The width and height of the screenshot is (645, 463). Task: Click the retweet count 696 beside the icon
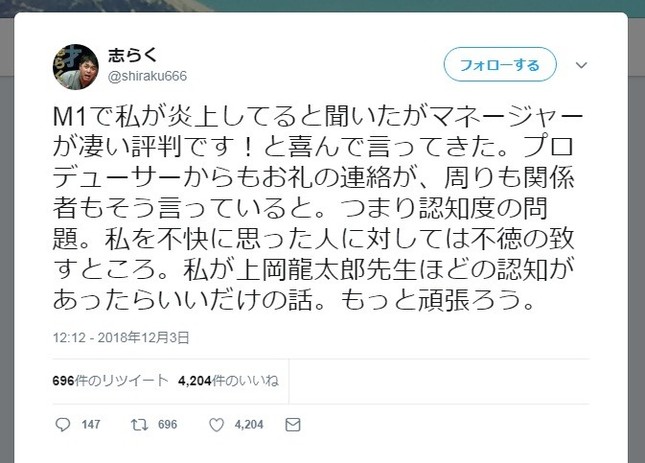[167, 424]
